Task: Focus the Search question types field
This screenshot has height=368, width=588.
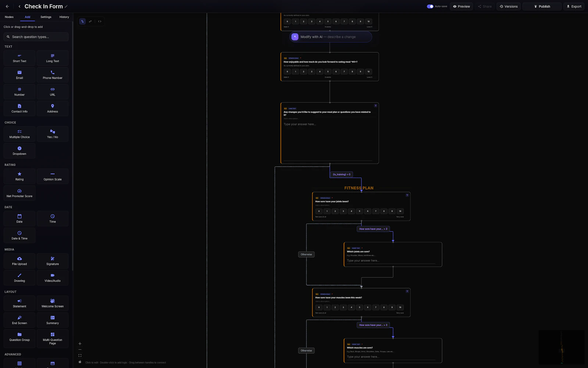Action: pyautogui.click(x=36, y=37)
